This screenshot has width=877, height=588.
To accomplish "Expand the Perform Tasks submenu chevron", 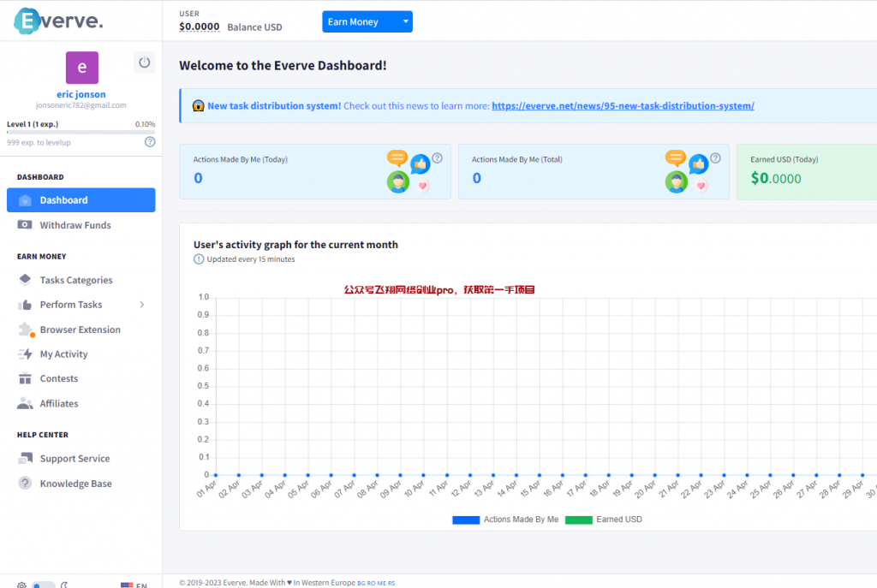I will click(142, 305).
